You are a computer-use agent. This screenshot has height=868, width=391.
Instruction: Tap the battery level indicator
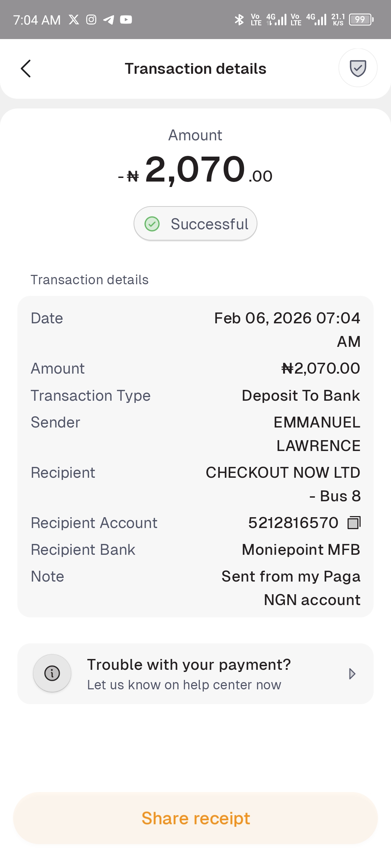[x=361, y=20]
